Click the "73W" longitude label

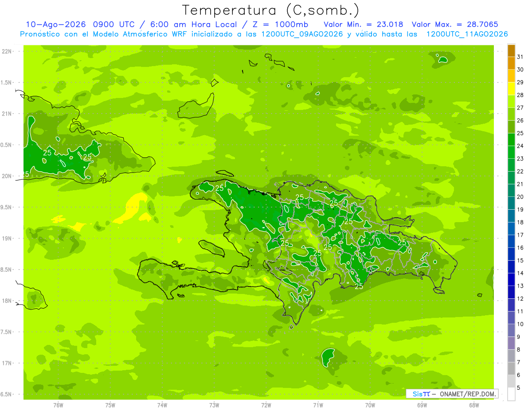(x=214, y=405)
